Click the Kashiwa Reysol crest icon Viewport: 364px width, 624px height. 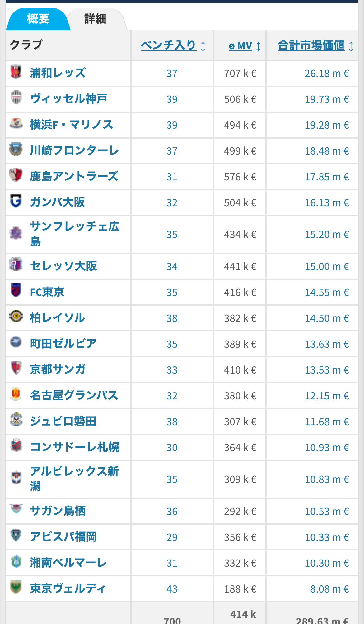(16, 317)
